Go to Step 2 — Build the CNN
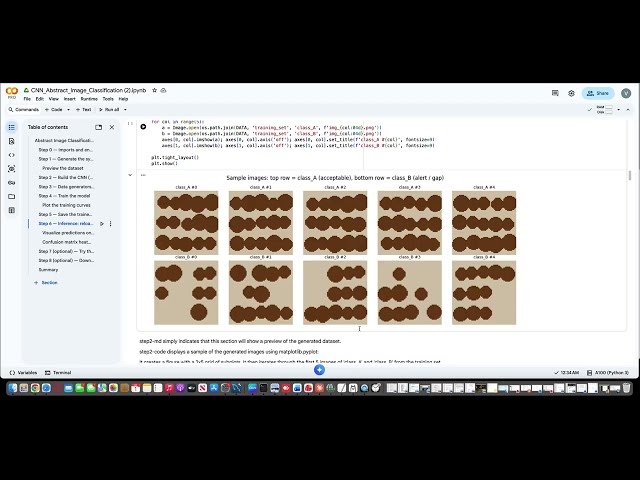Image resolution: width=640 pixels, height=480 pixels. [66, 178]
